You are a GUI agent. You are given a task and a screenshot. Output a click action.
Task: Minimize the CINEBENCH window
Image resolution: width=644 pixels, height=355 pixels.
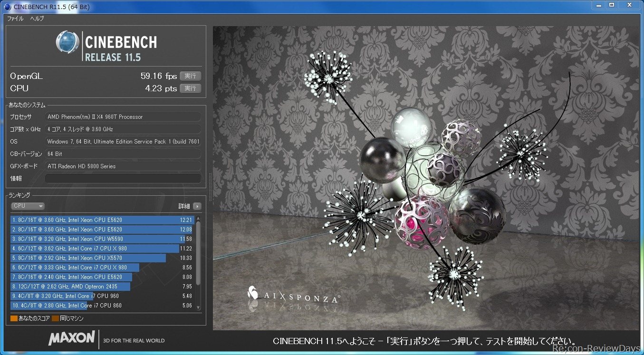coord(600,5)
